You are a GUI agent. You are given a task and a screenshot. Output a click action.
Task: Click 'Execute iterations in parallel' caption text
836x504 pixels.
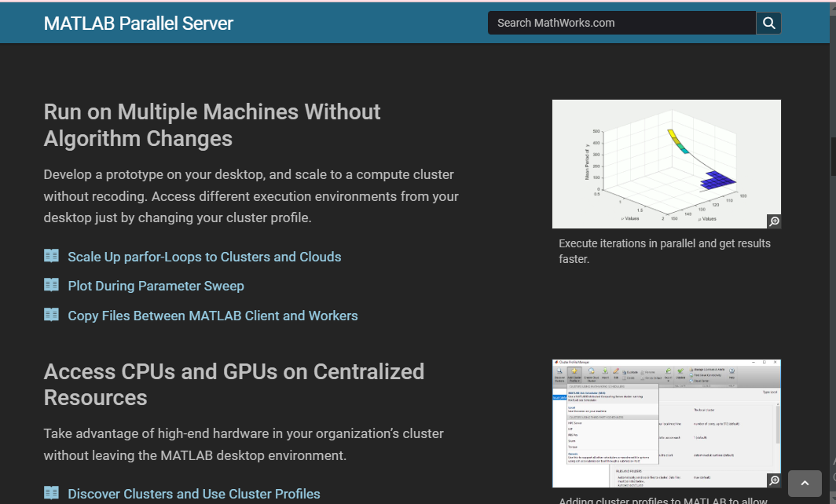point(665,251)
